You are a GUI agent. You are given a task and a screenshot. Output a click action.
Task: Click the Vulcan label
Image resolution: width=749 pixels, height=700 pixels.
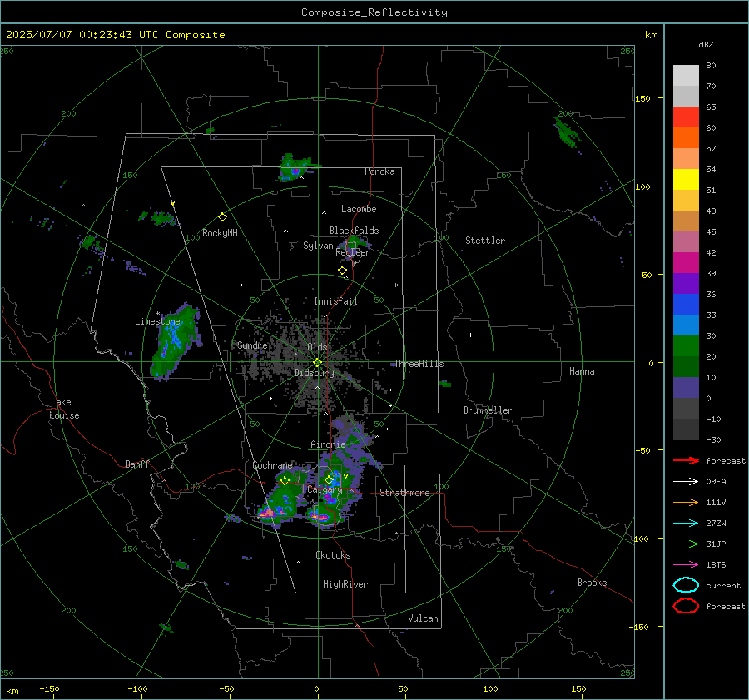tap(424, 618)
